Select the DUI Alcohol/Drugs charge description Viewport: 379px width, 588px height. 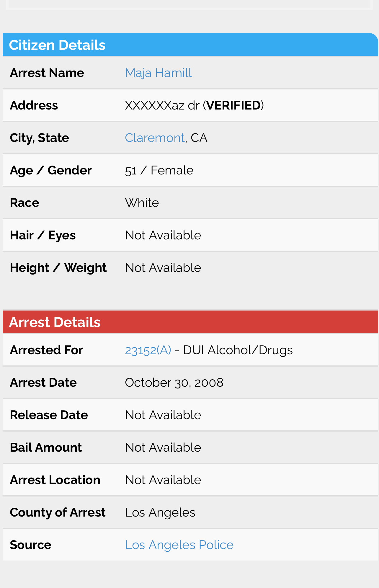coord(238,350)
